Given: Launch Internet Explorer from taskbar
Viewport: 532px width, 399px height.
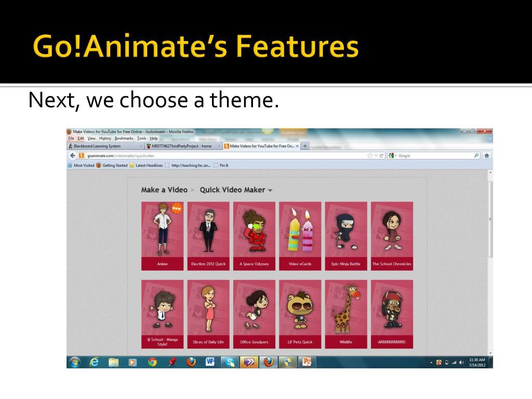Looking at the screenshot, I should point(94,362).
